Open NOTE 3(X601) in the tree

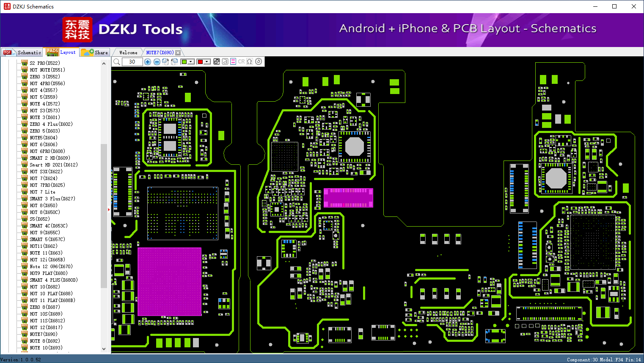pyautogui.click(x=45, y=117)
